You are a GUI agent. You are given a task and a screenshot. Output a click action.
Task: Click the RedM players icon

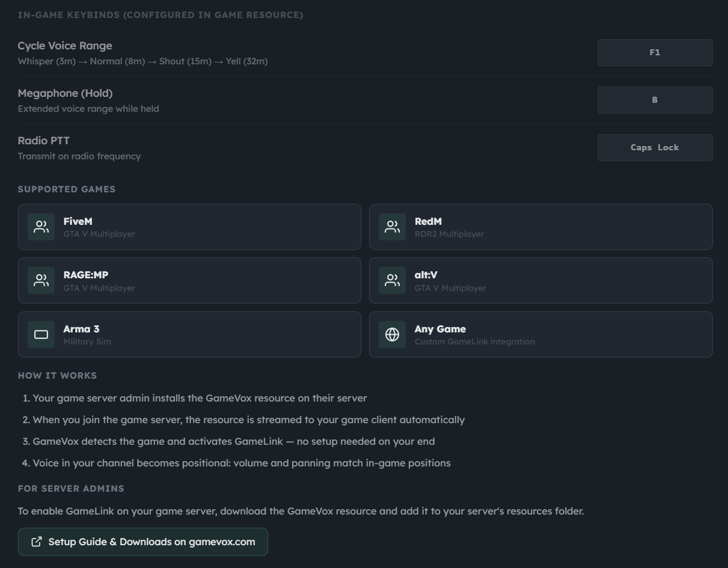[392, 227]
